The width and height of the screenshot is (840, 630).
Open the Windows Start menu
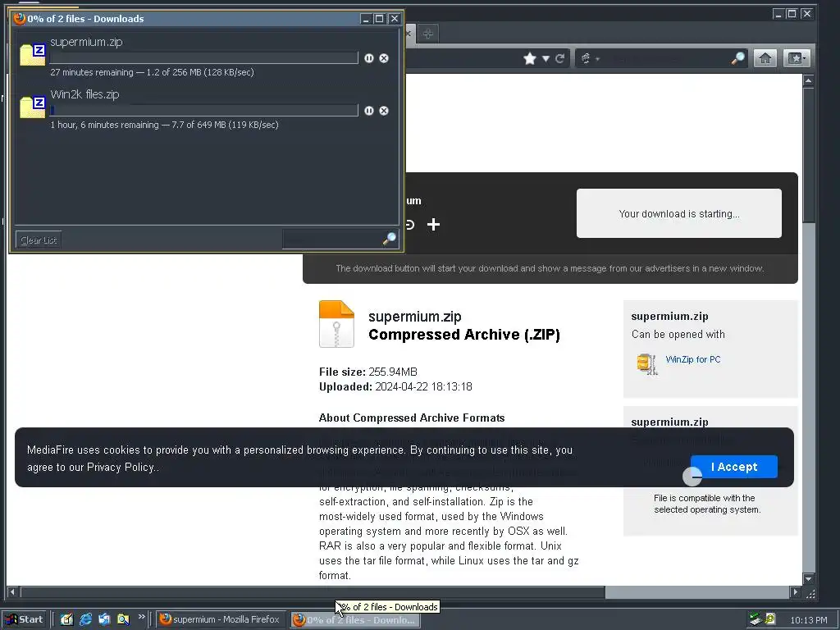click(25, 619)
